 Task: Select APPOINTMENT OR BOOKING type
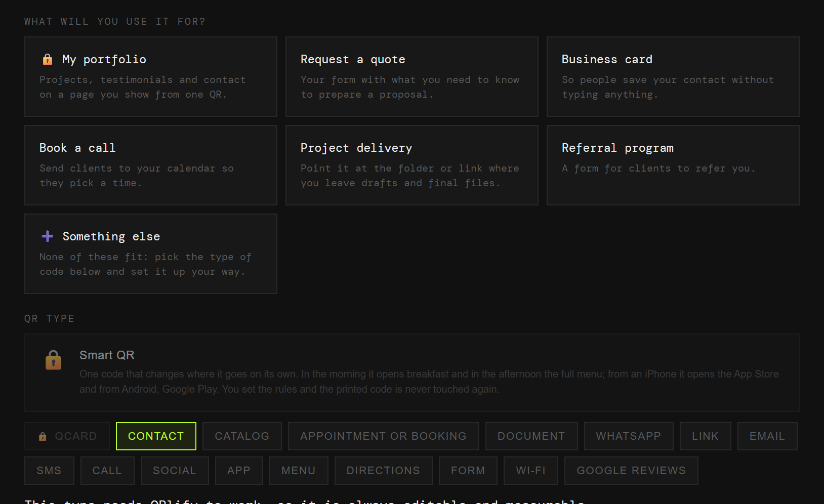(x=384, y=436)
